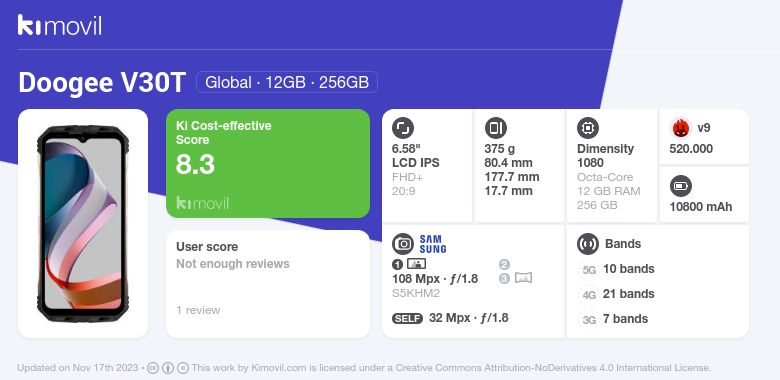Click the battery capacity icon
Screen dimensions: 780x380
(x=681, y=187)
